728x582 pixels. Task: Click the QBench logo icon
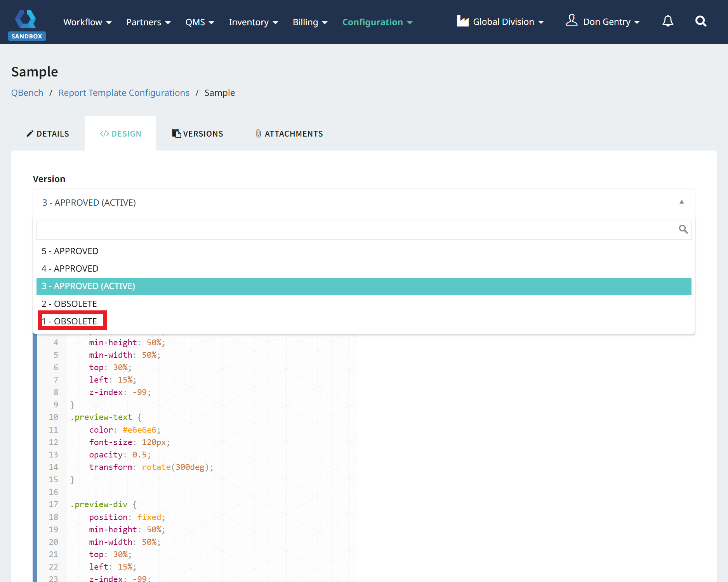click(x=26, y=19)
